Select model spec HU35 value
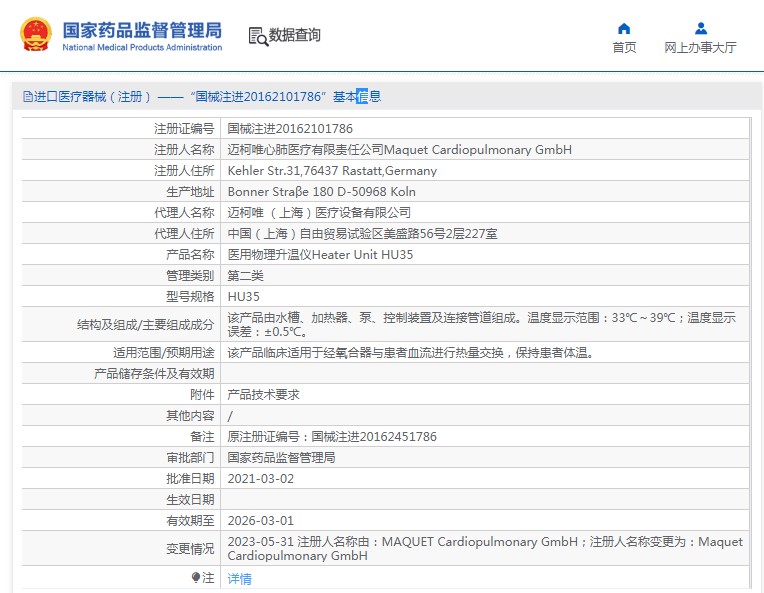The width and height of the screenshot is (764, 593). click(x=244, y=297)
